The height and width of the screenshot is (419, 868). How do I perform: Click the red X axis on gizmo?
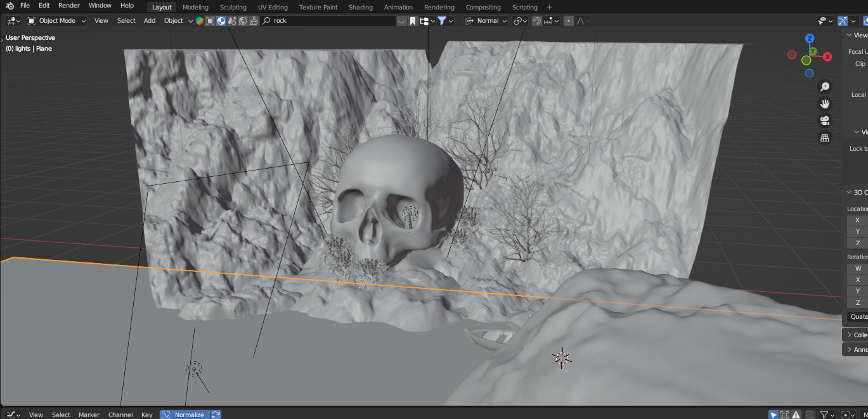click(x=827, y=56)
